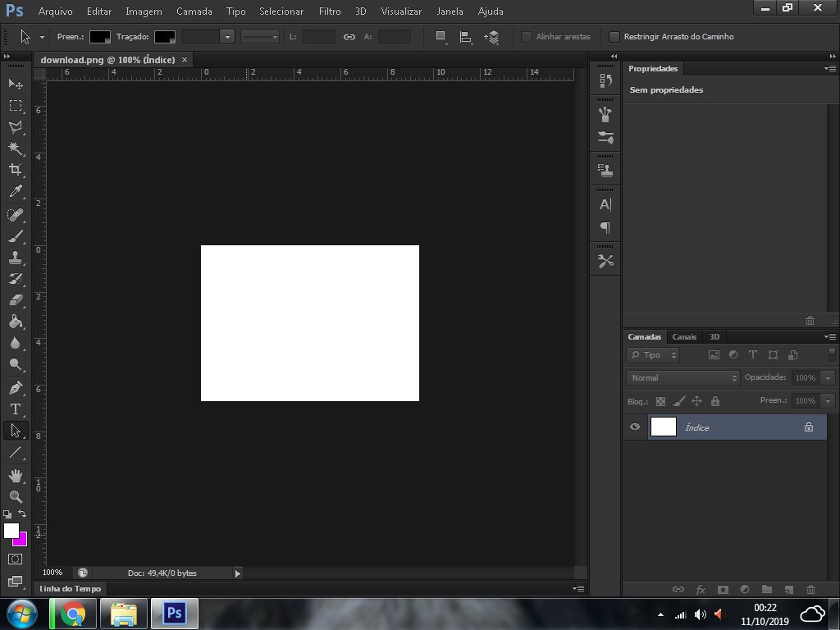
Task: Open the Tipo filter dropdown in Camadas
Action: tap(652, 354)
